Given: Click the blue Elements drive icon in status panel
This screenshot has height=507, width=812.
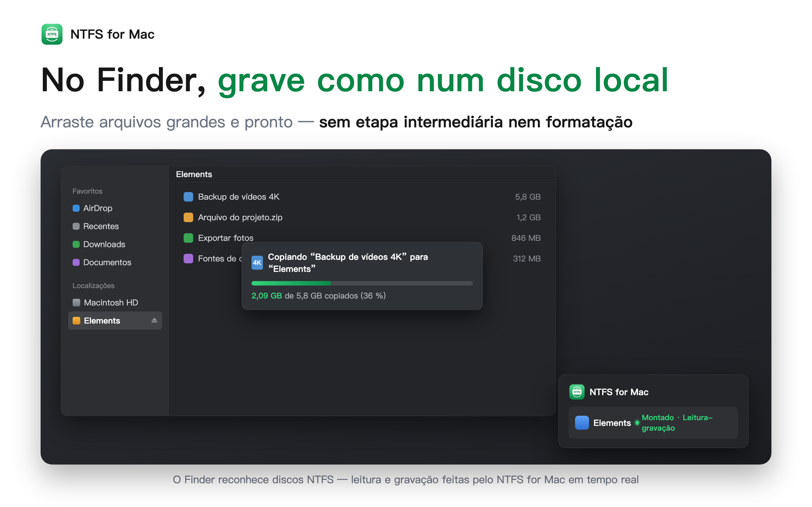Looking at the screenshot, I should click(582, 422).
